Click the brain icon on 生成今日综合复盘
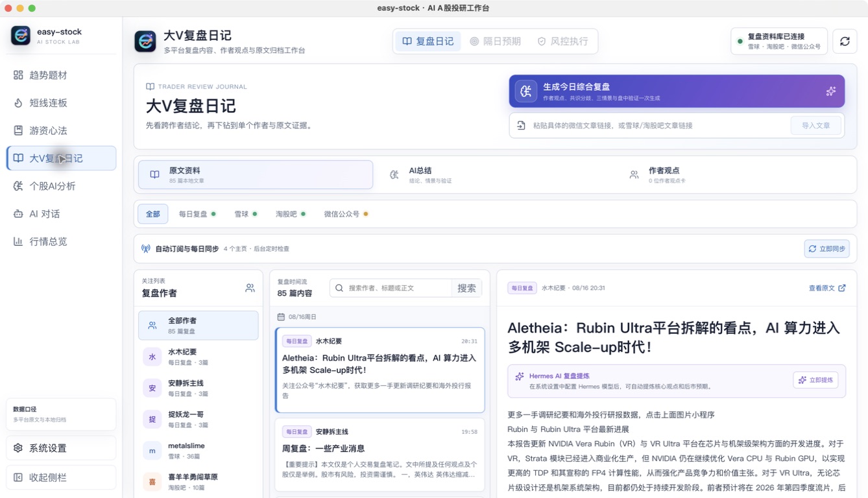 point(526,91)
